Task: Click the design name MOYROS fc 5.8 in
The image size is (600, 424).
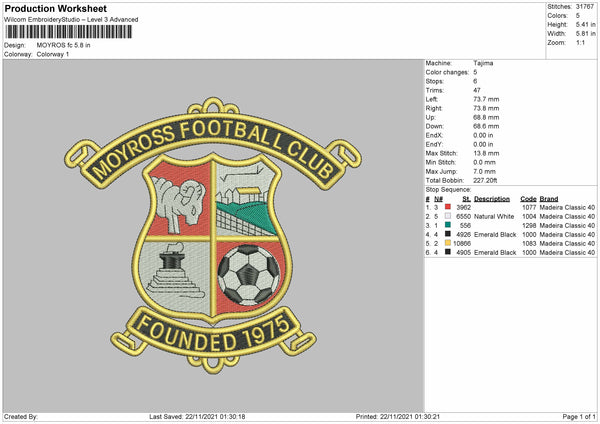Action: click(x=64, y=45)
